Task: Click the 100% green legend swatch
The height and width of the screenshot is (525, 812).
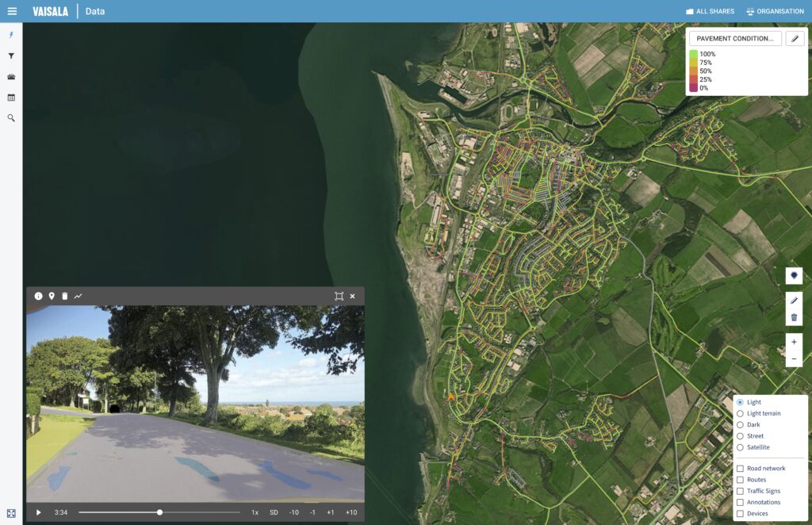Action: pos(693,54)
